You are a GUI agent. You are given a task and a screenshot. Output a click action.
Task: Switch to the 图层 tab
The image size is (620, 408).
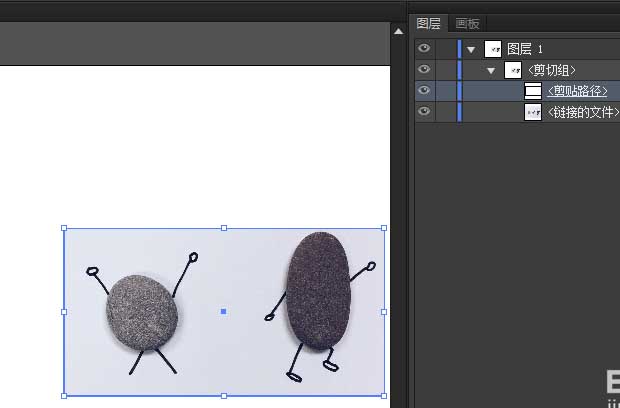pos(429,24)
